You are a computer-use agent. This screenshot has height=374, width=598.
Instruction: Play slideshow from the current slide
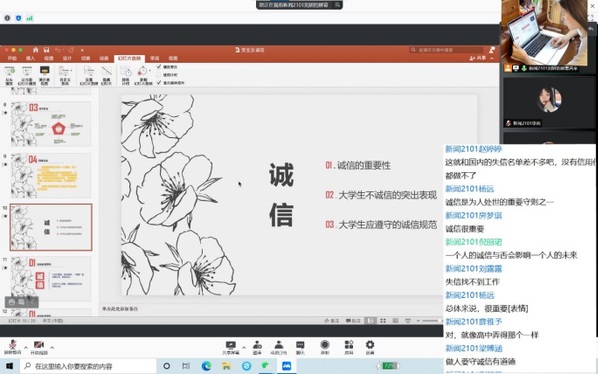pyautogui.click(x=27, y=75)
